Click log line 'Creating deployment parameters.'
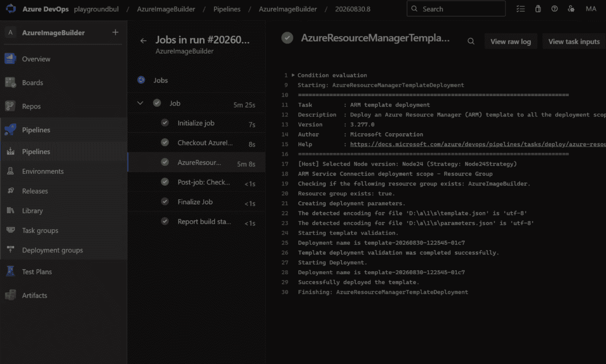Viewport: 606px width, 364px height. pyautogui.click(x=351, y=203)
